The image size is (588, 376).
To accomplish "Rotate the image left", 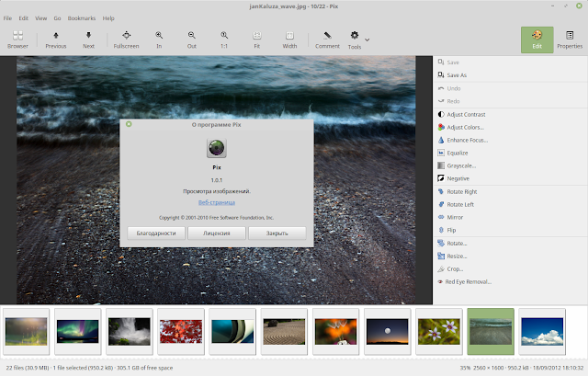I will point(510,204).
